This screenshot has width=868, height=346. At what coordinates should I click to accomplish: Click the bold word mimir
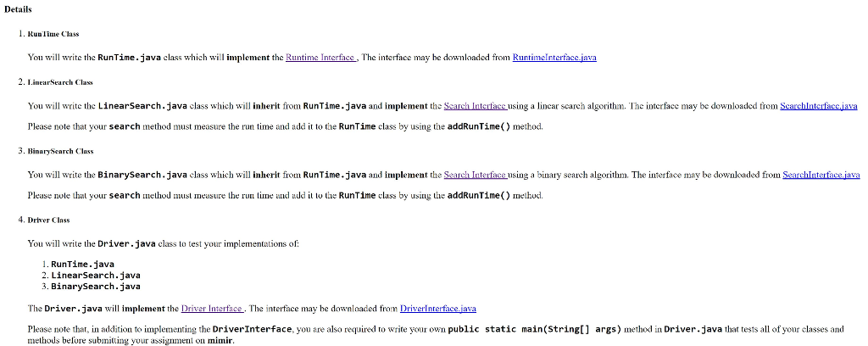221,340
